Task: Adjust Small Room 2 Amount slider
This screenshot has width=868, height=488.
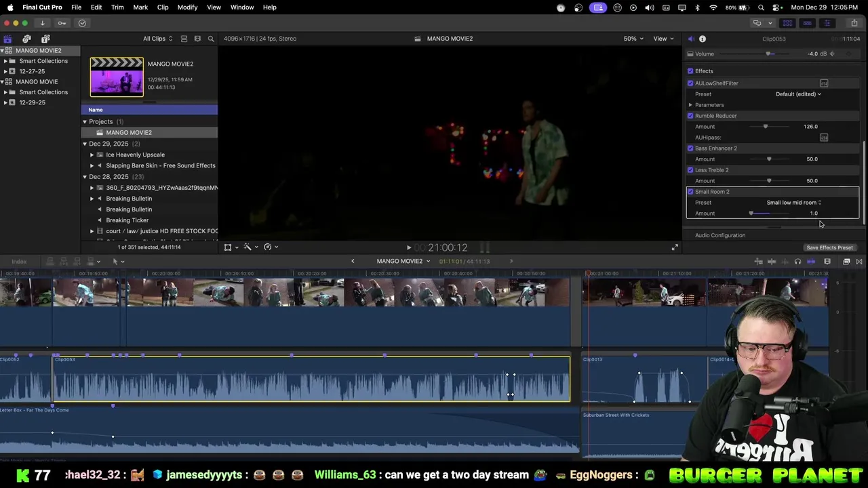Action: tap(751, 213)
